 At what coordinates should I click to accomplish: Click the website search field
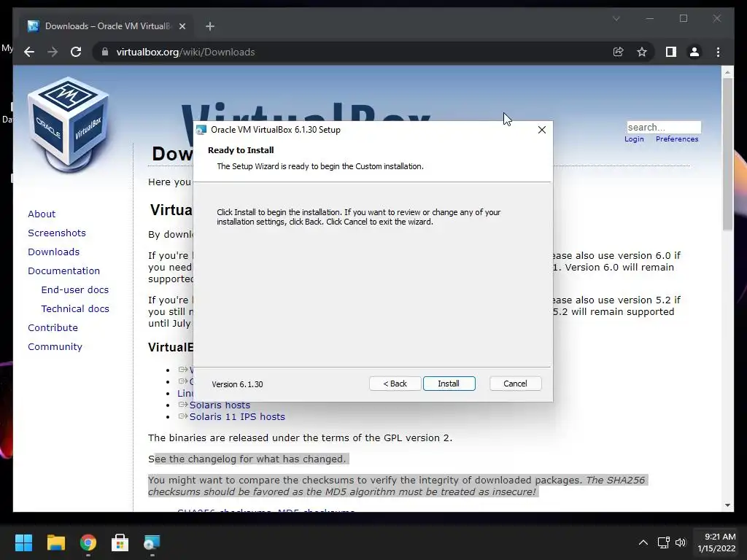pyautogui.click(x=664, y=127)
